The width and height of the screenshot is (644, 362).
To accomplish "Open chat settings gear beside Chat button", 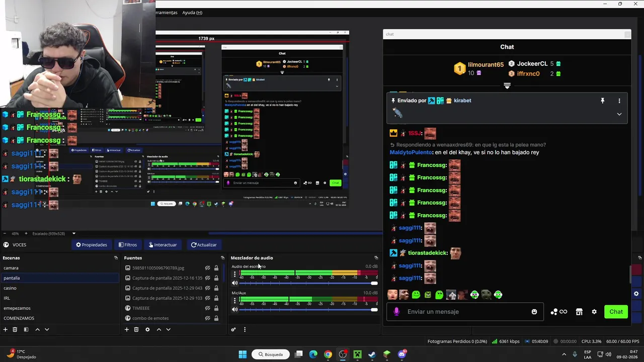I will pyautogui.click(x=594, y=312).
